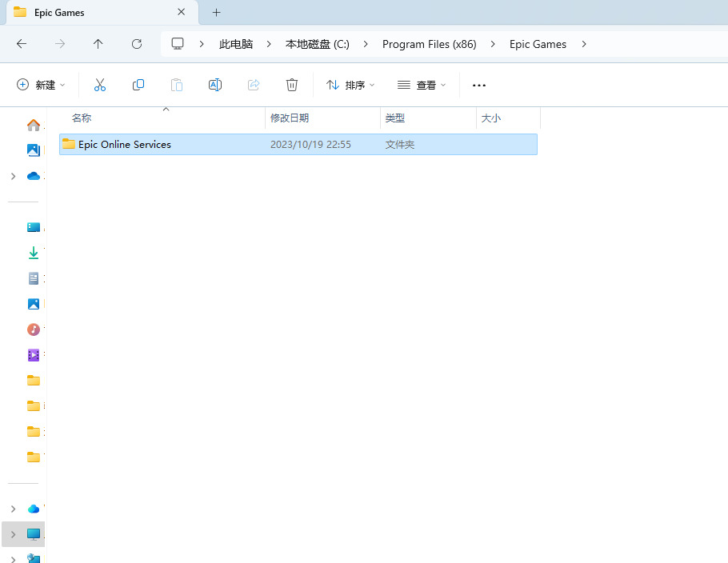
Task: Click the yellow folder icon of Epic Online Services
Action: click(x=69, y=144)
